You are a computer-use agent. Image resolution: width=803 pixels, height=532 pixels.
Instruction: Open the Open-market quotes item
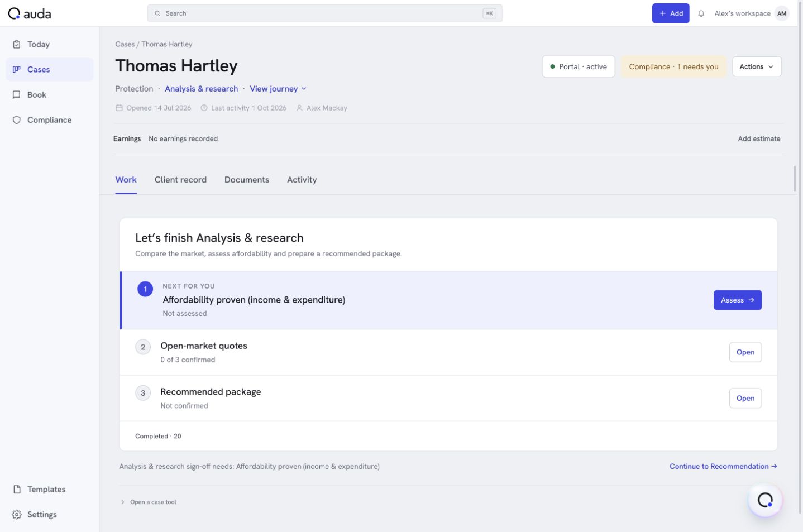pyautogui.click(x=745, y=352)
